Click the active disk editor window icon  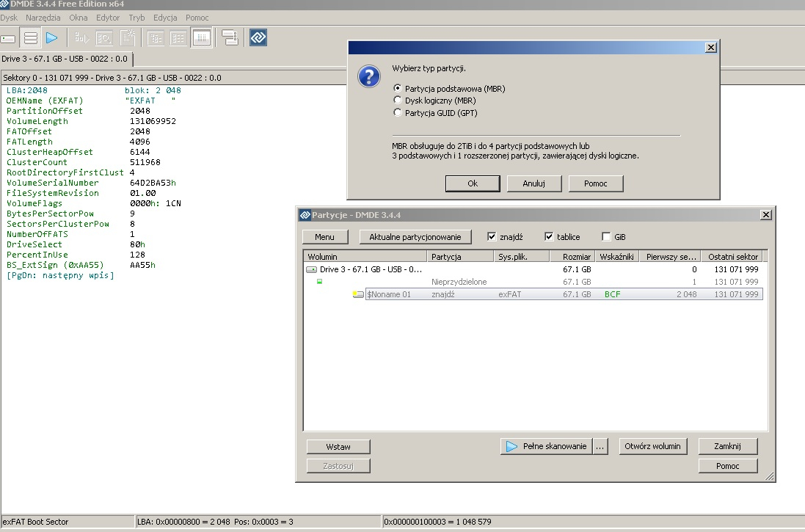(201, 38)
